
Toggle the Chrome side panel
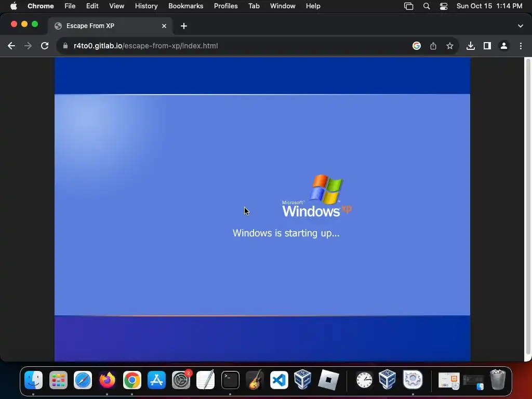click(487, 46)
